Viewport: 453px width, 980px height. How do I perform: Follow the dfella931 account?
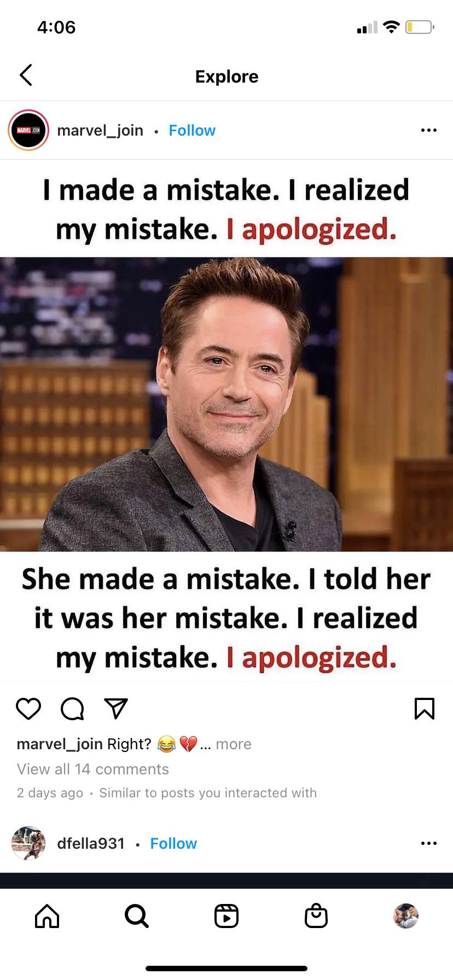pos(173,843)
